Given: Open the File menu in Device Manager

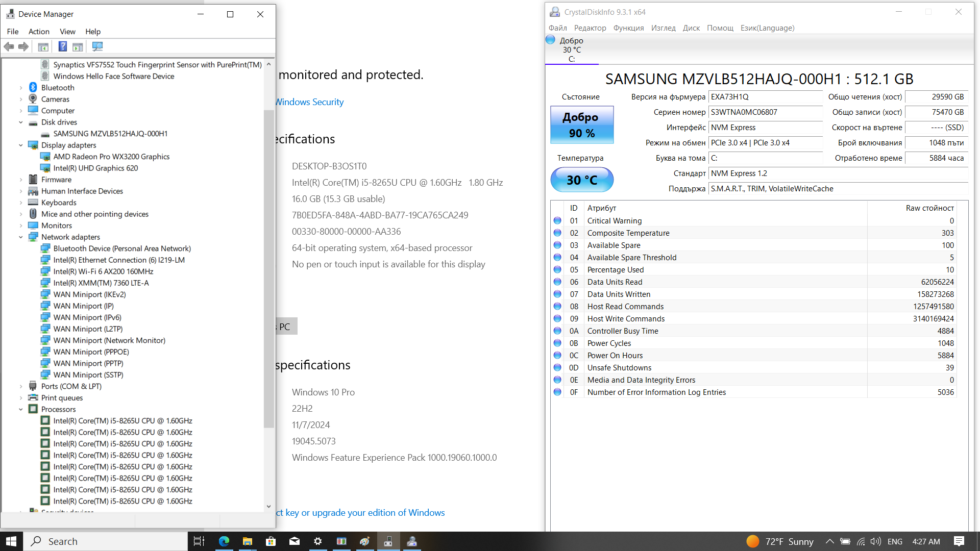Looking at the screenshot, I should (13, 31).
